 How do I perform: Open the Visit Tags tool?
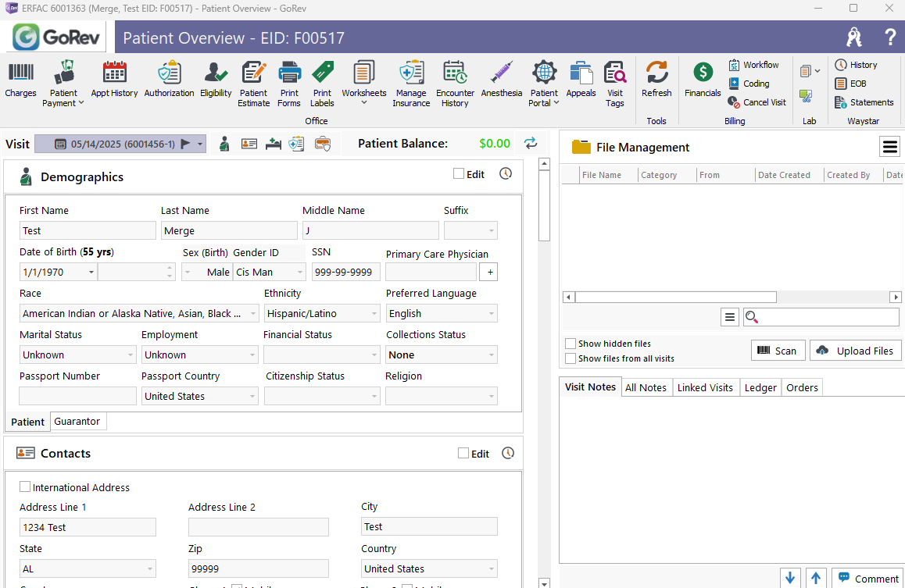point(615,84)
